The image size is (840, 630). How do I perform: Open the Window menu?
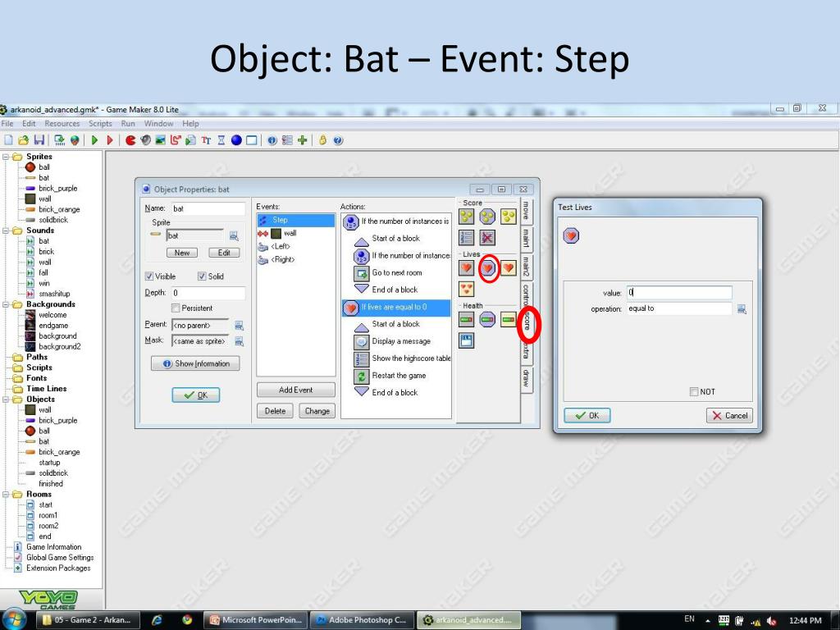point(158,124)
